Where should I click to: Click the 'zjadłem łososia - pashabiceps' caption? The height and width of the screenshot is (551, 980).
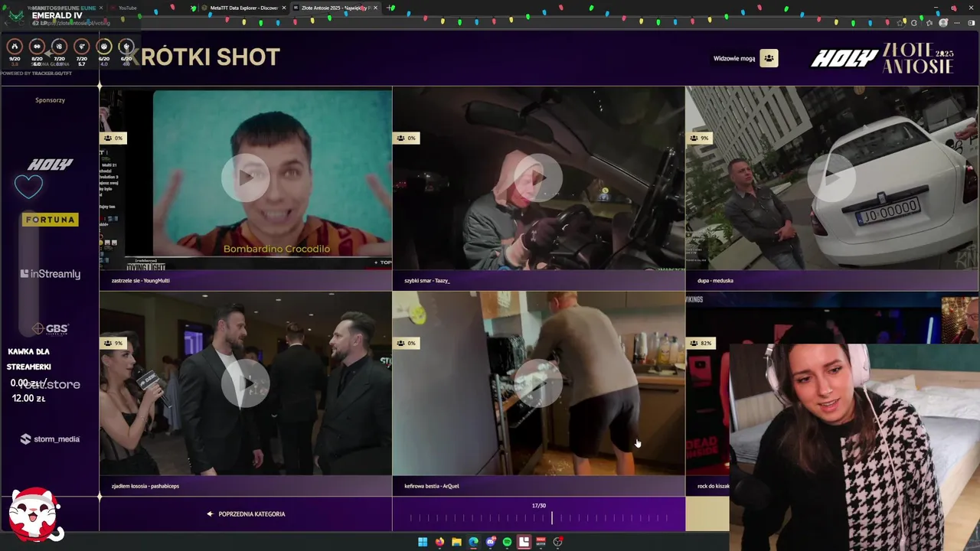coord(145,486)
